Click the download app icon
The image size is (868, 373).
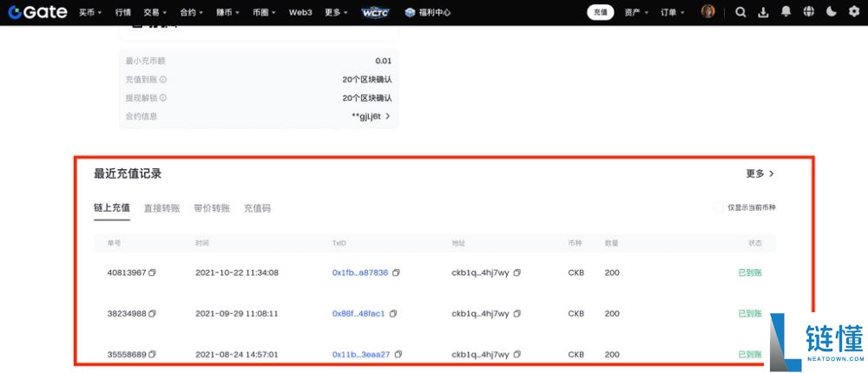click(x=763, y=12)
